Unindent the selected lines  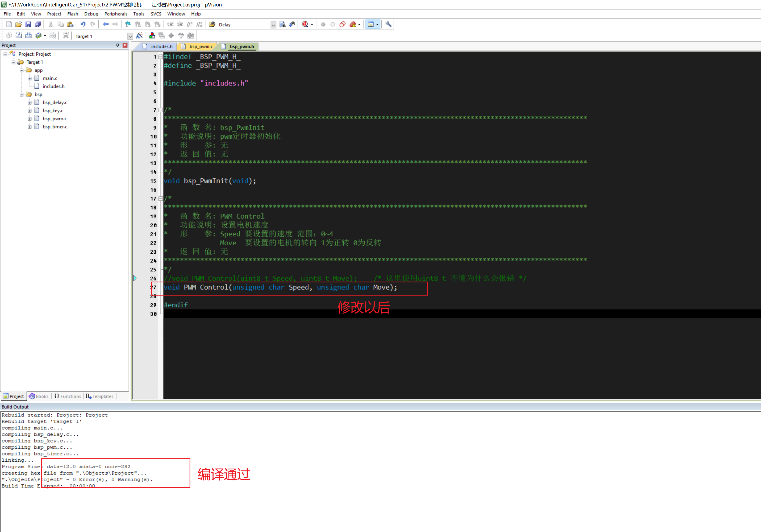[180, 24]
